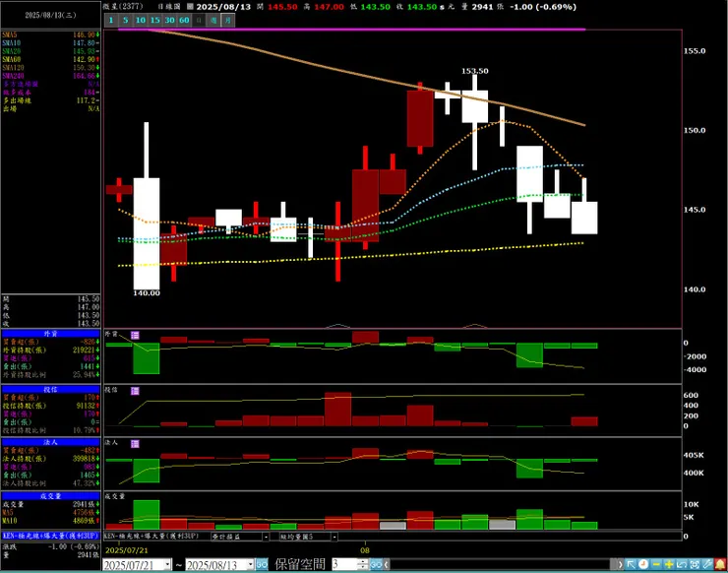Image resolution: width=728 pixels, height=573 pixels.
Task: Click the 成交量 blue panel header
Action: click(50, 496)
